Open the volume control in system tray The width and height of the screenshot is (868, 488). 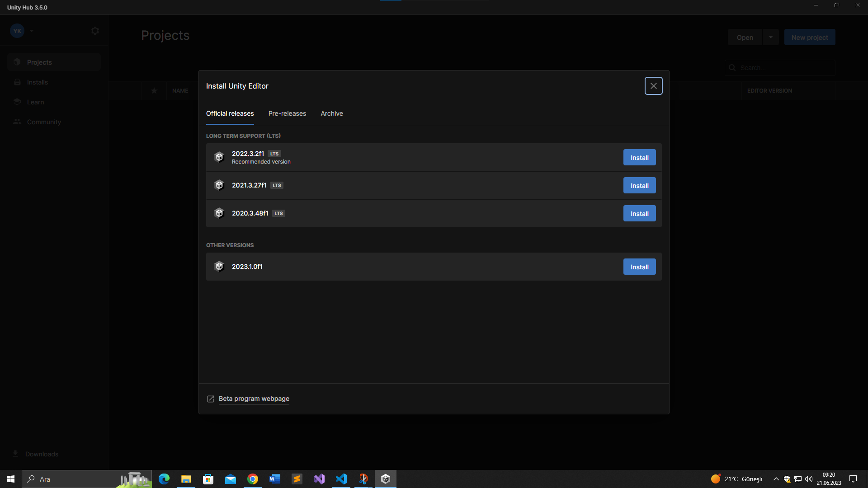tap(809, 479)
